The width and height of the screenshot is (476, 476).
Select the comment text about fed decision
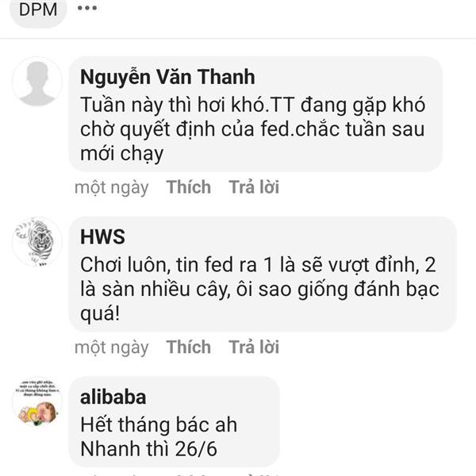pos(252,129)
